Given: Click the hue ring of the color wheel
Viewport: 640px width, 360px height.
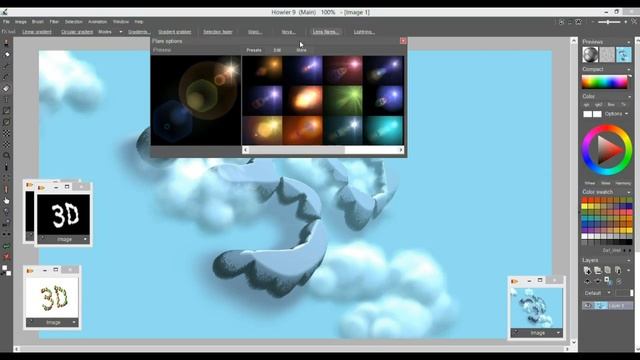Looking at the screenshot, I should [607, 128].
